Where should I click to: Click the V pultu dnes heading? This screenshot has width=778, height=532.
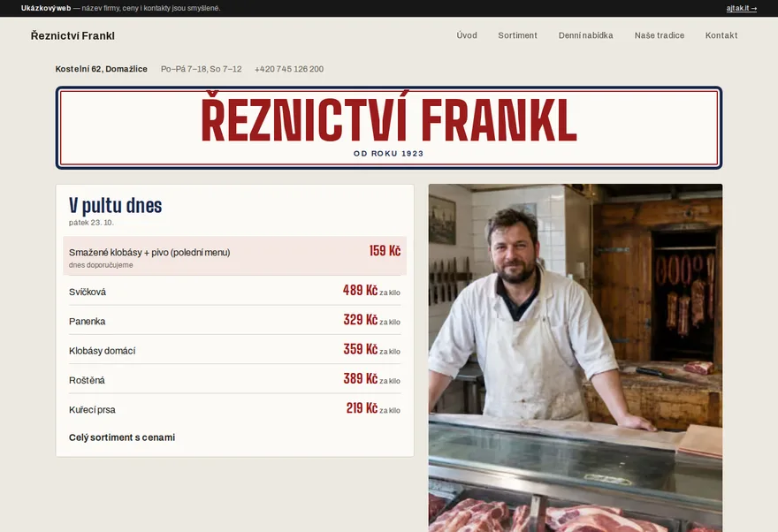(116, 205)
